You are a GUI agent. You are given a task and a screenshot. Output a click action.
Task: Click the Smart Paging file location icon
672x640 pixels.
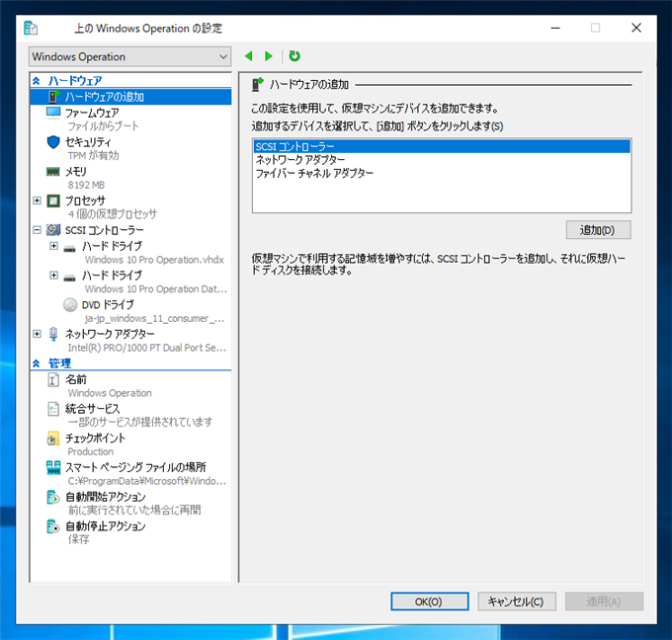pyautogui.click(x=53, y=467)
